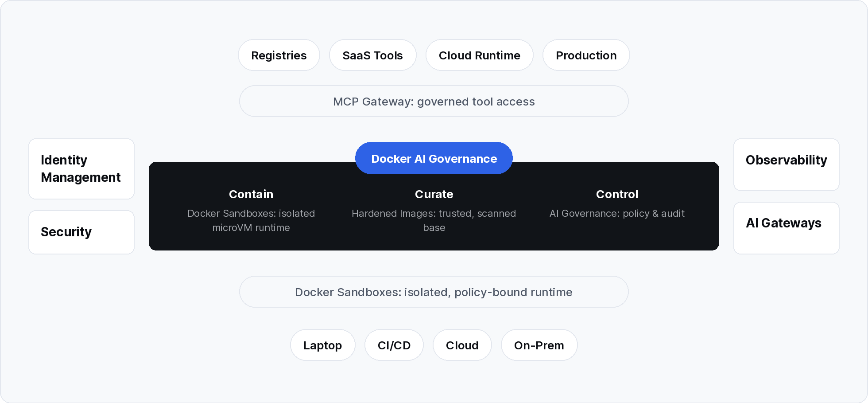The height and width of the screenshot is (403, 868).
Task: Select the Identity Management card
Action: pyautogui.click(x=81, y=169)
